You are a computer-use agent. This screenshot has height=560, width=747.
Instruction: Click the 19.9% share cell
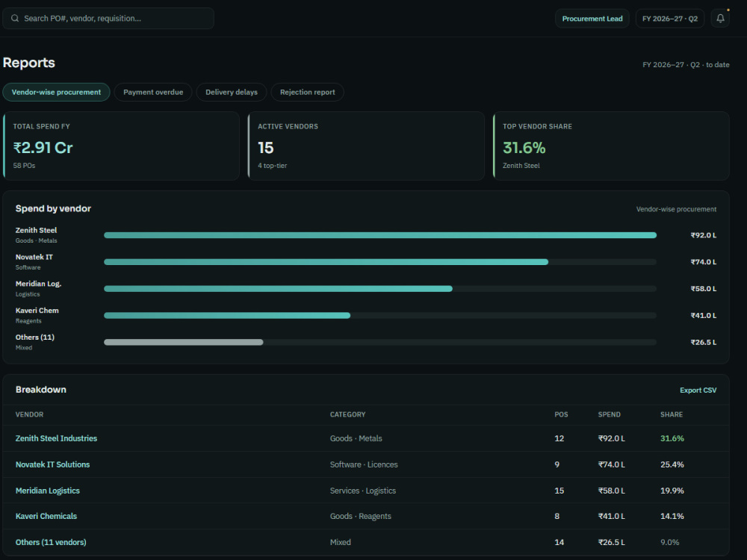(672, 491)
